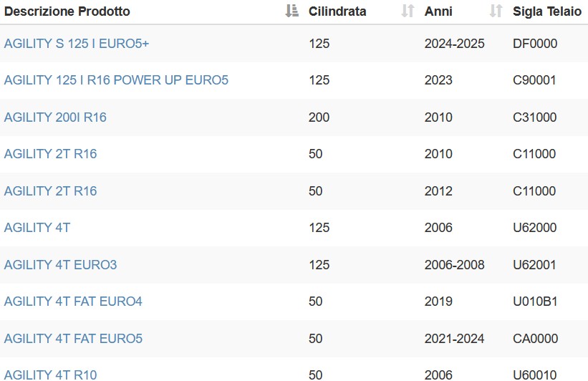The width and height of the screenshot is (588, 381).
Task: Open the plain AGILITY 4T link
Action: point(37,228)
